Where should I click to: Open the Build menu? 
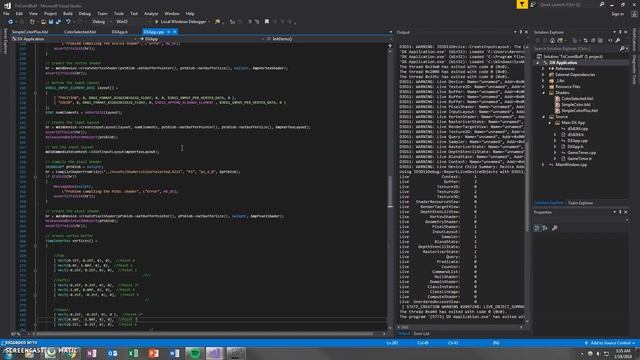67,13
